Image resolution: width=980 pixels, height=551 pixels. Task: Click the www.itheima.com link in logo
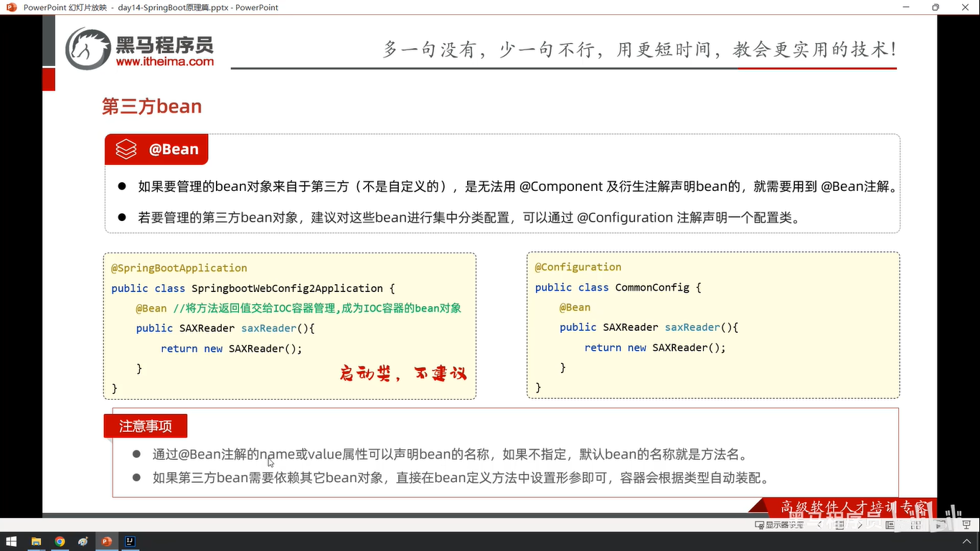pos(165,62)
